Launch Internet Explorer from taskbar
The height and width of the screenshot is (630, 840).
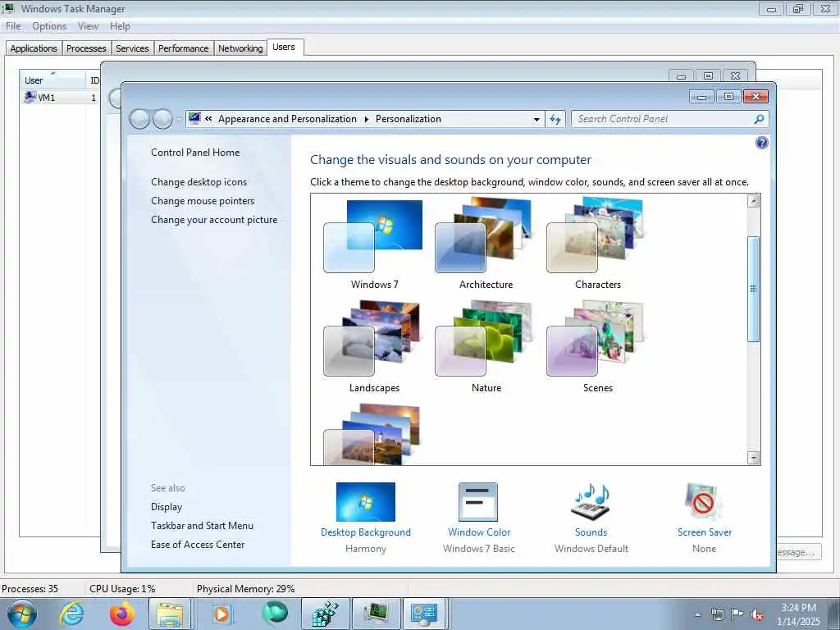click(72, 614)
